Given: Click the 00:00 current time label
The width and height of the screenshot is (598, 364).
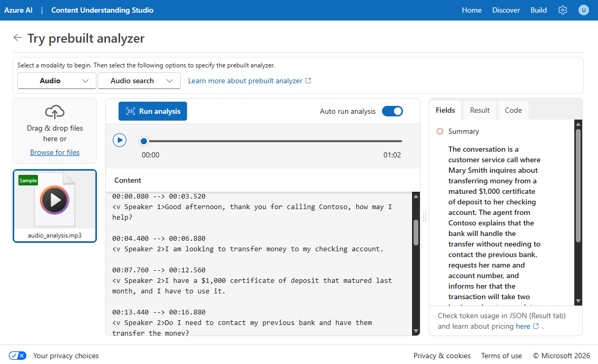Looking at the screenshot, I should coord(151,155).
